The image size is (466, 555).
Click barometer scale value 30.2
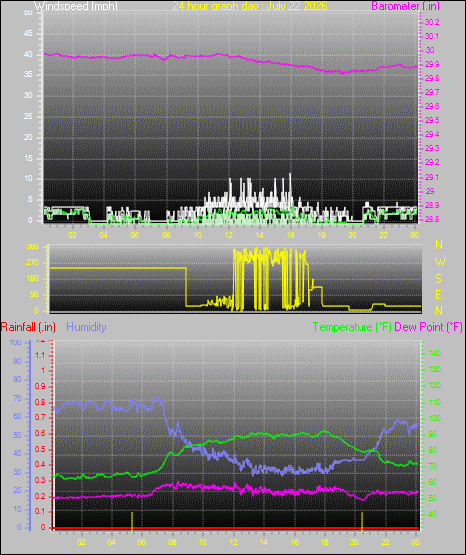(432, 22)
